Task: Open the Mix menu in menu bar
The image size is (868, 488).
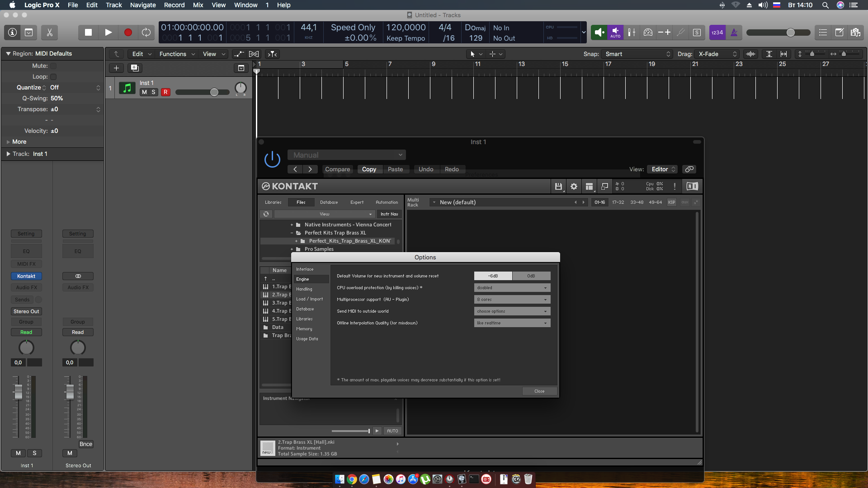Action: click(x=198, y=5)
